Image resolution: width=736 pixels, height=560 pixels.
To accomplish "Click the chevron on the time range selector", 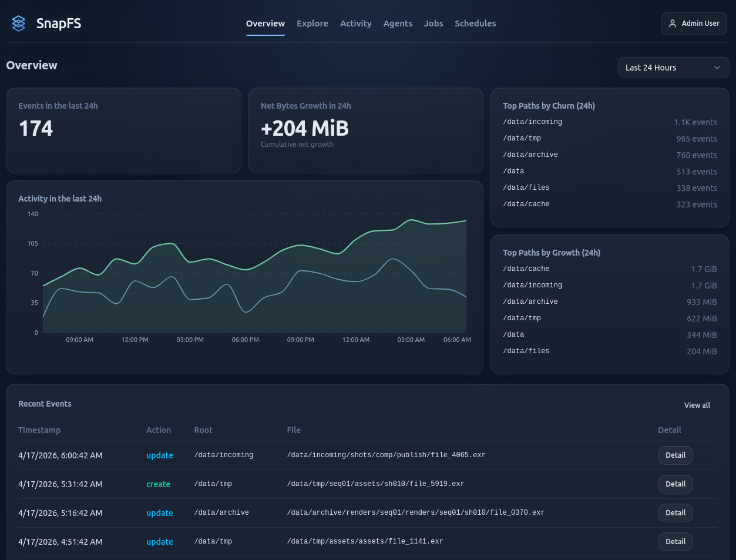I will [x=717, y=68].
